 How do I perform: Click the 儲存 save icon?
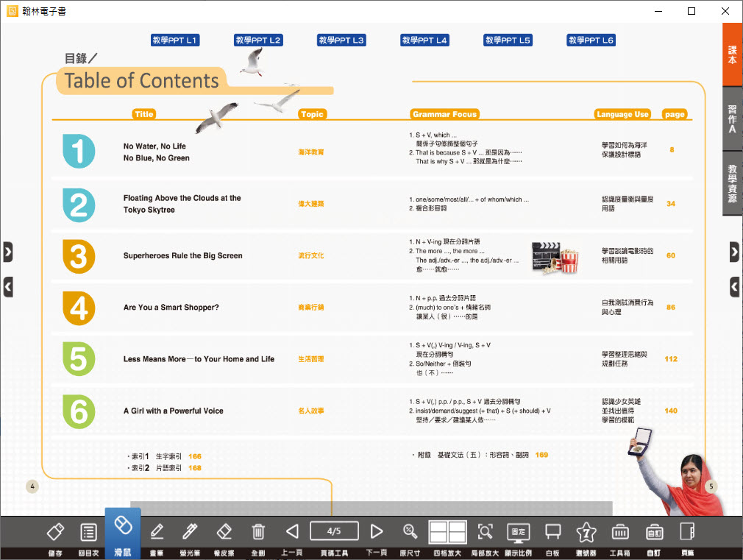(x=56, y=532)
